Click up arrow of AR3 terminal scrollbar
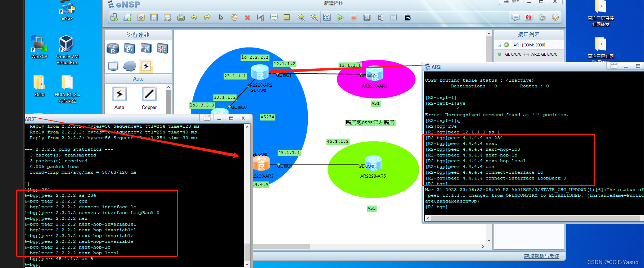This screenshot has height=268, width=644. pos(247,127)
